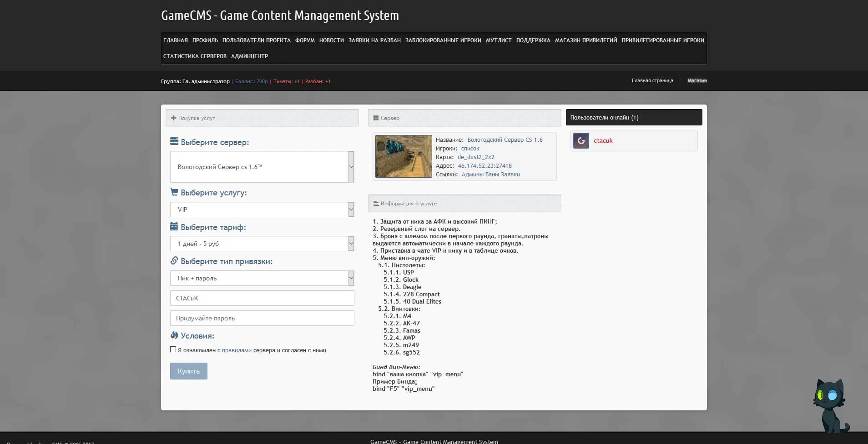
Task: Click the black cat mascot icon
Action: [x=830, y=405]
